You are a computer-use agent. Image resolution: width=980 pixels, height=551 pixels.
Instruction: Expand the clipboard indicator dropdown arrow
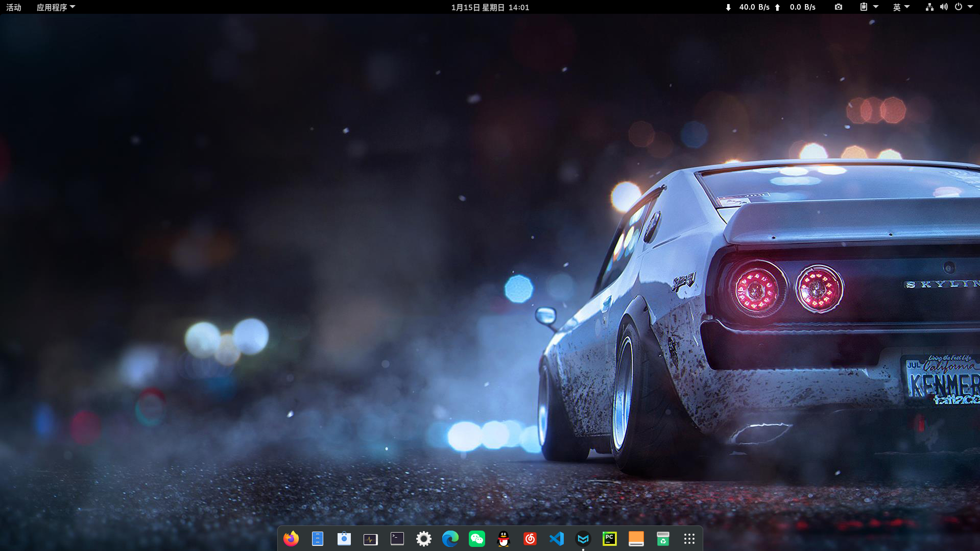point(876,7)
